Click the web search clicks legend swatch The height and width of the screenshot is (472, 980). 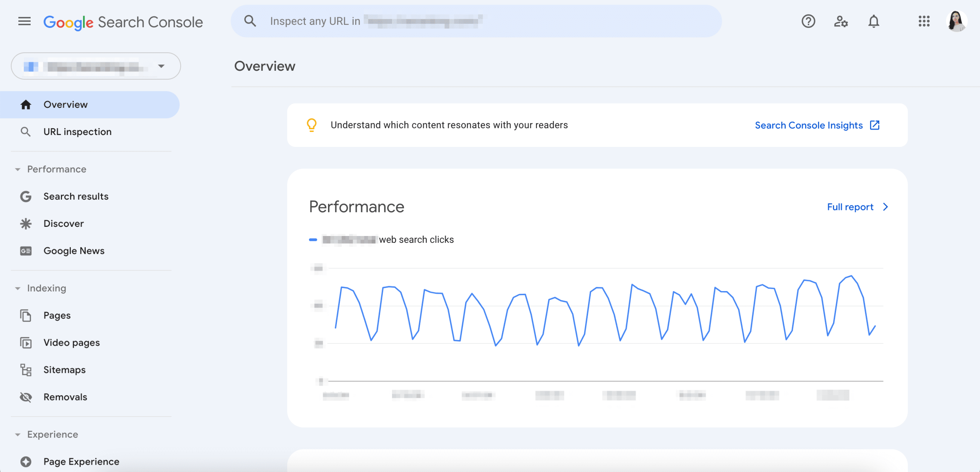coord(313,240)
